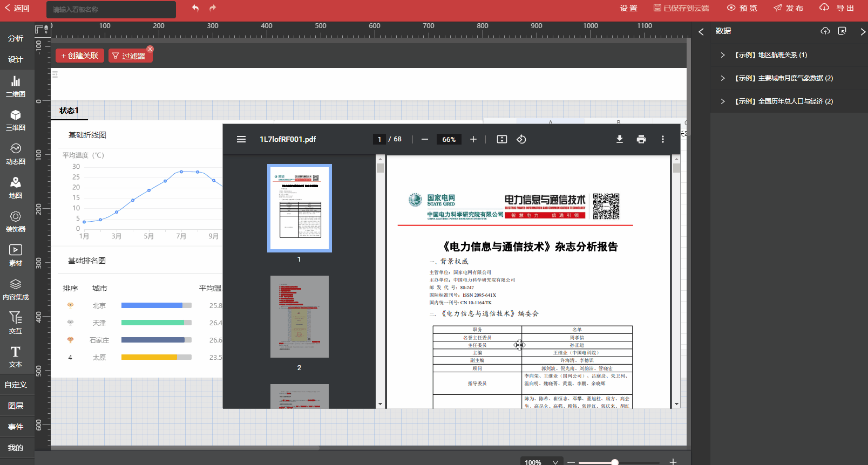The image size is (868, 465).
Task: Click the PDF download icon
Action: [620, 139]
